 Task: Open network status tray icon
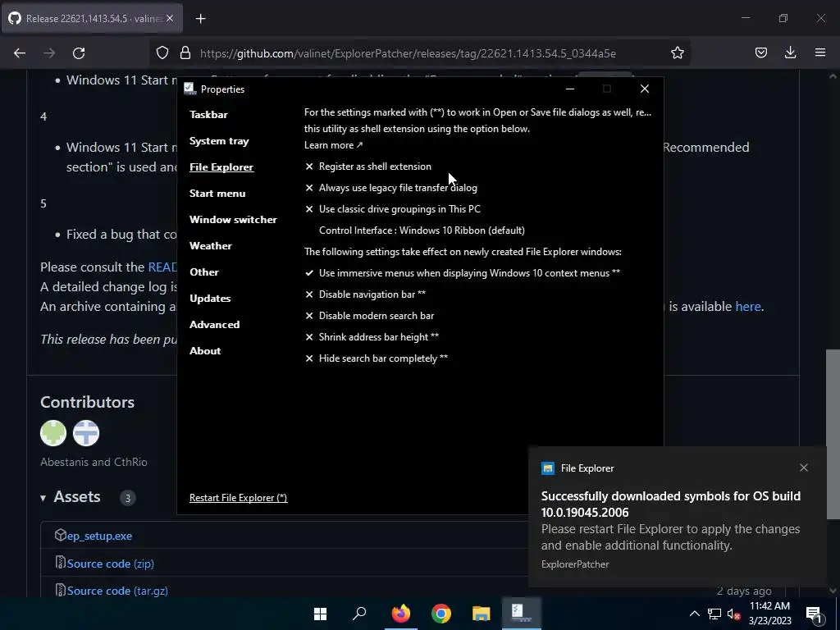[714, 614]
